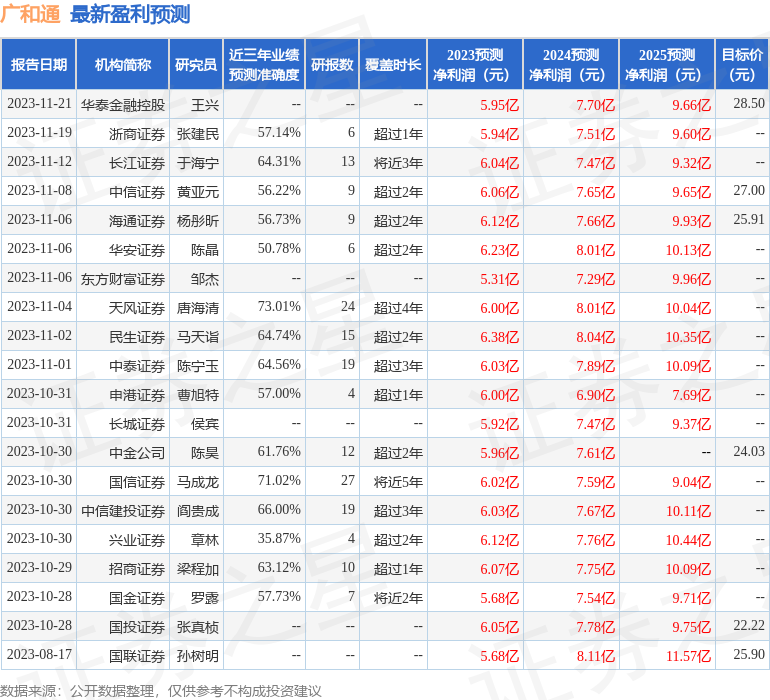Click the 目标价 column header

coord(742,64)
